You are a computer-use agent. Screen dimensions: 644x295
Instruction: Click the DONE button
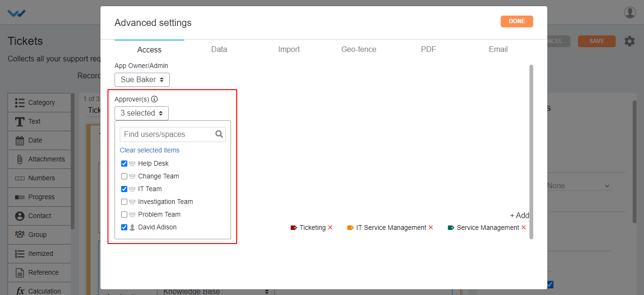point(517,21)
